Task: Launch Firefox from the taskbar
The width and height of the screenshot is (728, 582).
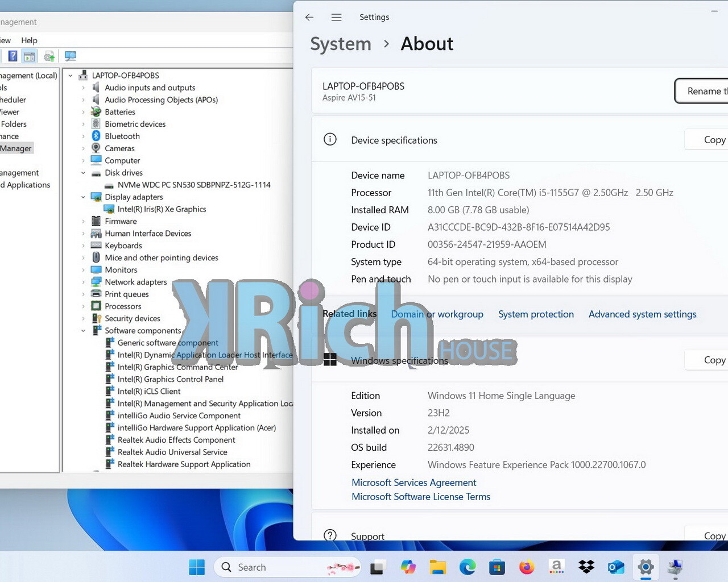Action: 527,567
